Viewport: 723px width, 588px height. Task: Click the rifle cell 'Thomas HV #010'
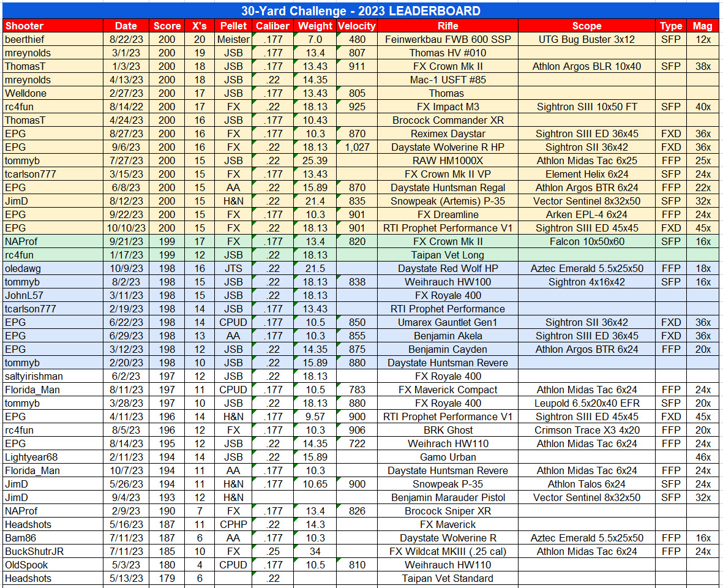pos(448,53)
